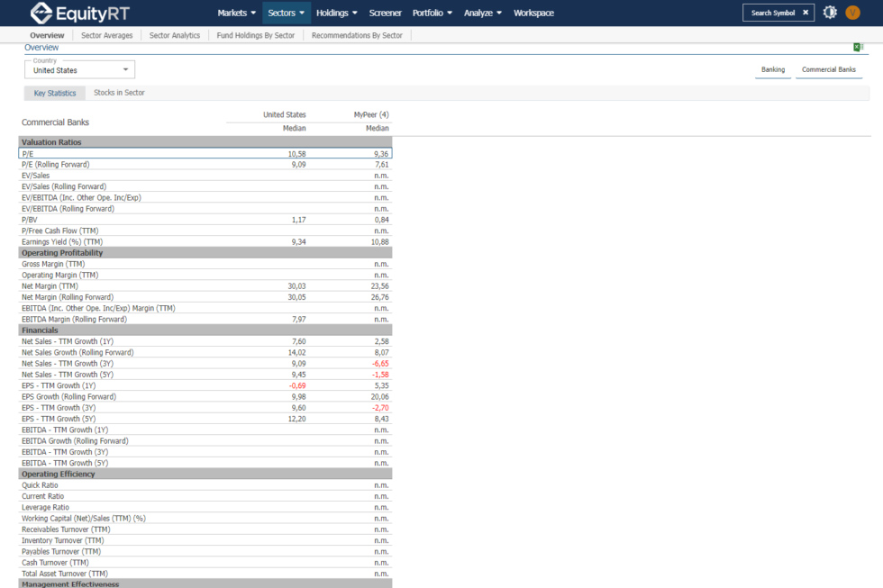Open the Recommendations By Sector tab
The height and width of the screenshot is (588, 883).
tap(357, 35)
